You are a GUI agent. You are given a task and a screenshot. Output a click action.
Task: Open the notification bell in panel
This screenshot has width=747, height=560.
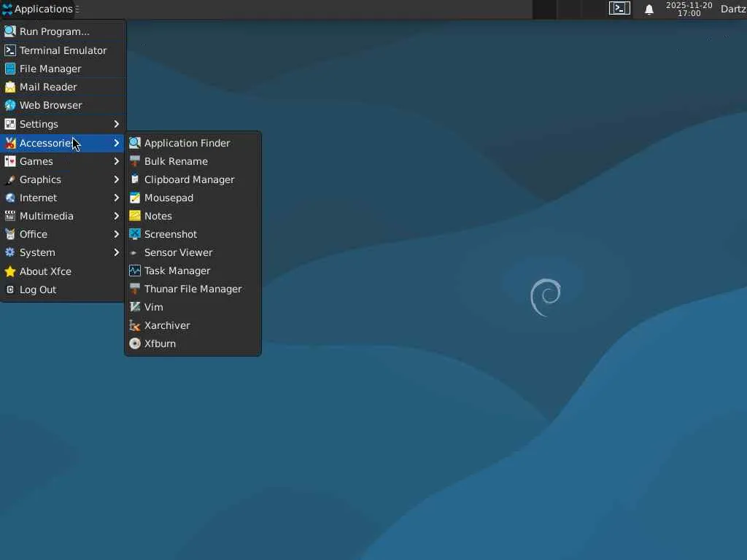click(x=649, y=9)
